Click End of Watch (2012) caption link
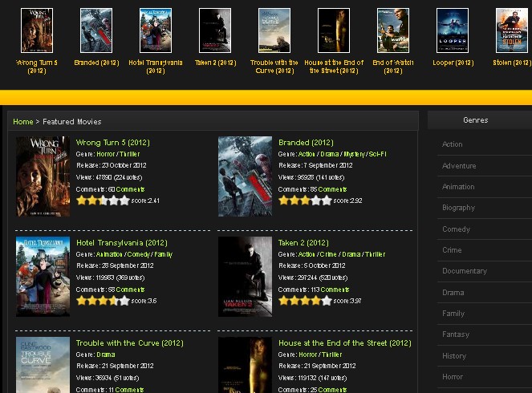The width and height of the screenshot is (532, 393). point(393,67)
